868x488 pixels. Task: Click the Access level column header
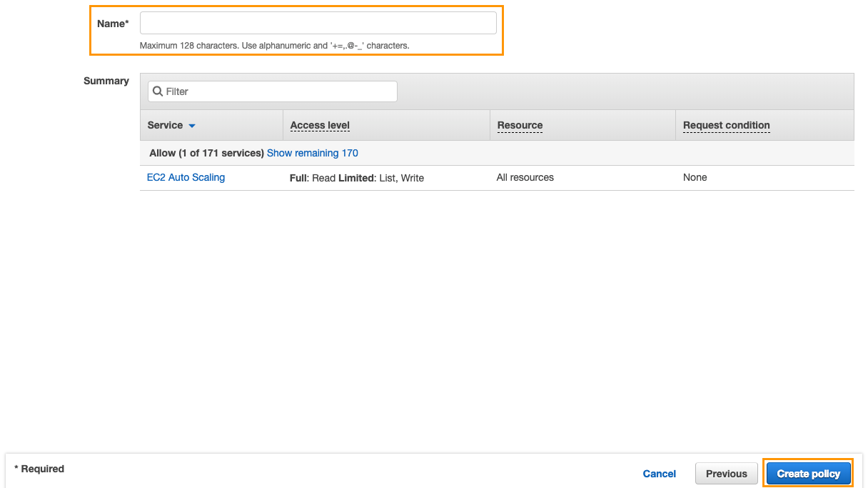[320, 125]
